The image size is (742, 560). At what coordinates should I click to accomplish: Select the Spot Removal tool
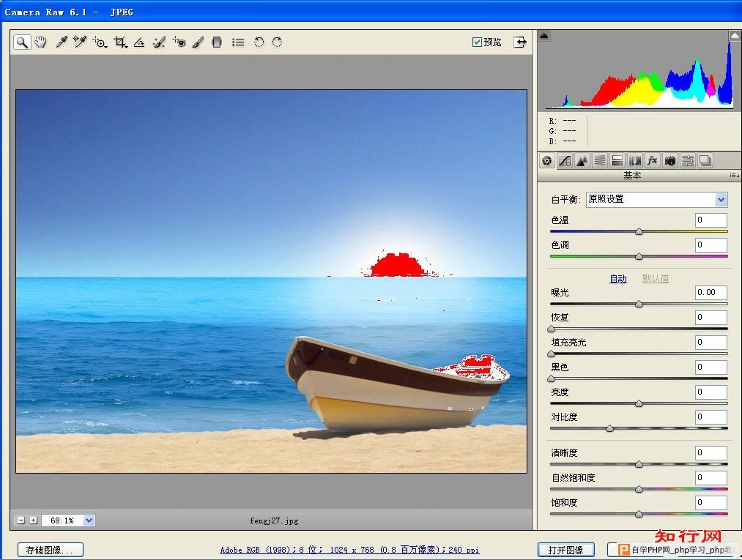[159, 42]
